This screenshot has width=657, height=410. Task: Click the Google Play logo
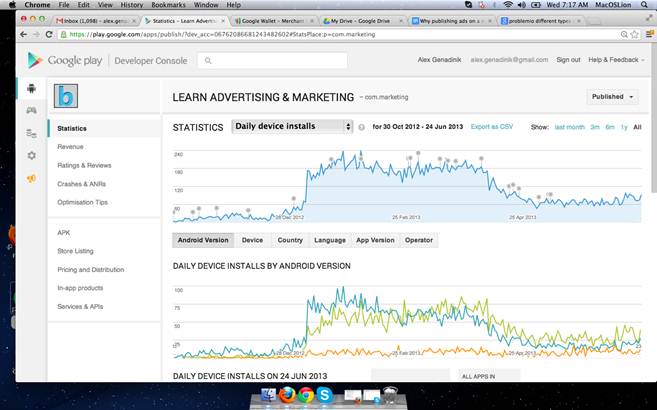coord(65,61)
